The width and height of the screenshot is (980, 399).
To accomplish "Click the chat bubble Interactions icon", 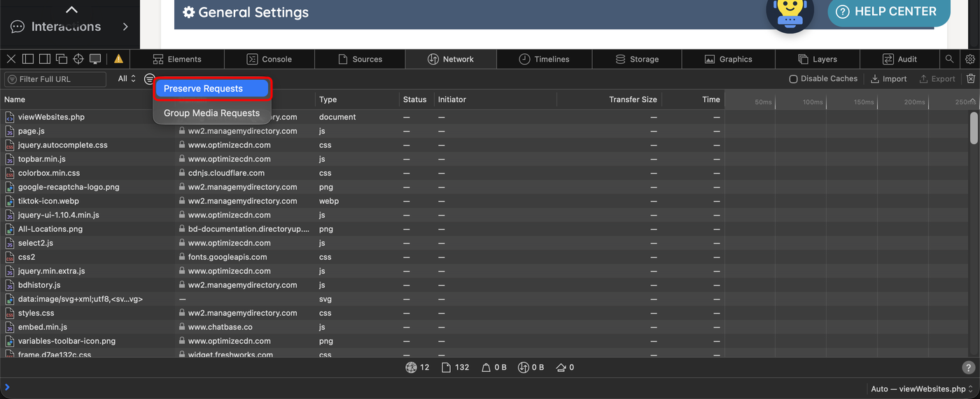I will coord(17,27).
